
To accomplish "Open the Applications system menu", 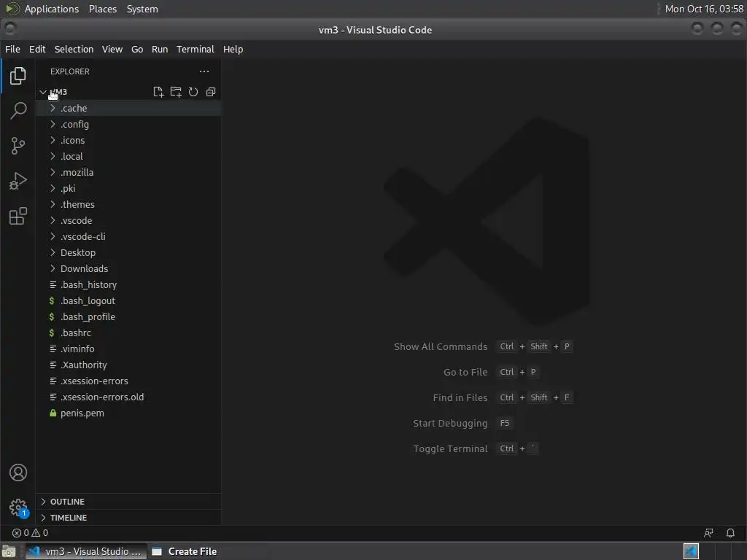I will tap(52, 9).
